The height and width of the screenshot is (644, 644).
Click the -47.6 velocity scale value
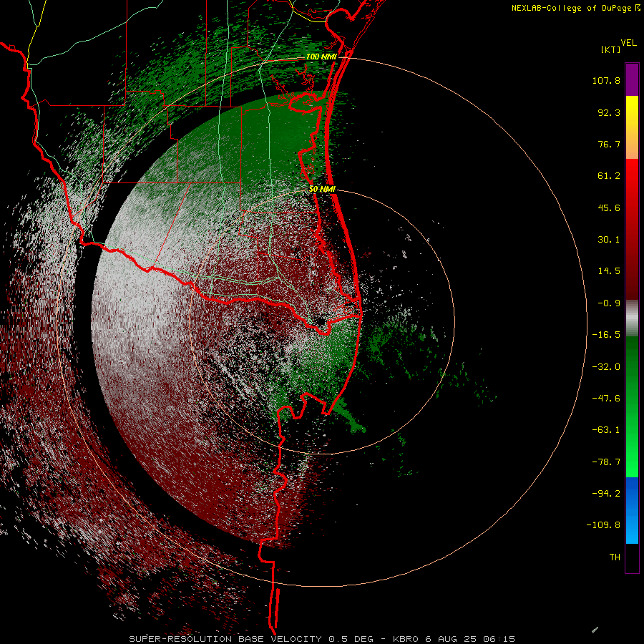tap(606, 399)
